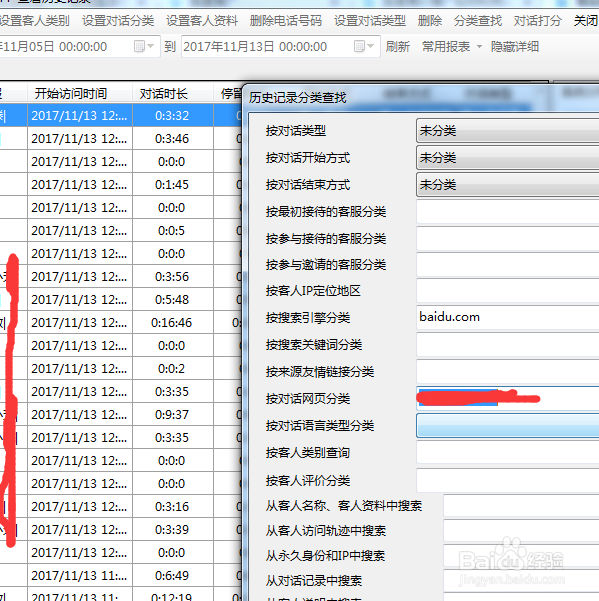
Task: Select 设置对话类型 toolbar item
Action: point(370,21)
